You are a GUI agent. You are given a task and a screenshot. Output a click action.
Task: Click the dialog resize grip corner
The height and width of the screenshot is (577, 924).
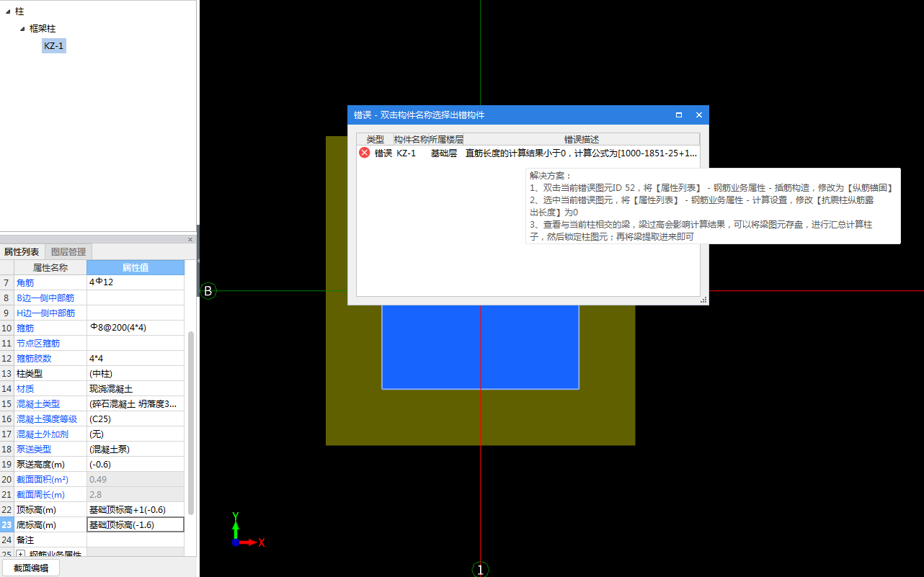coord(703,300)
